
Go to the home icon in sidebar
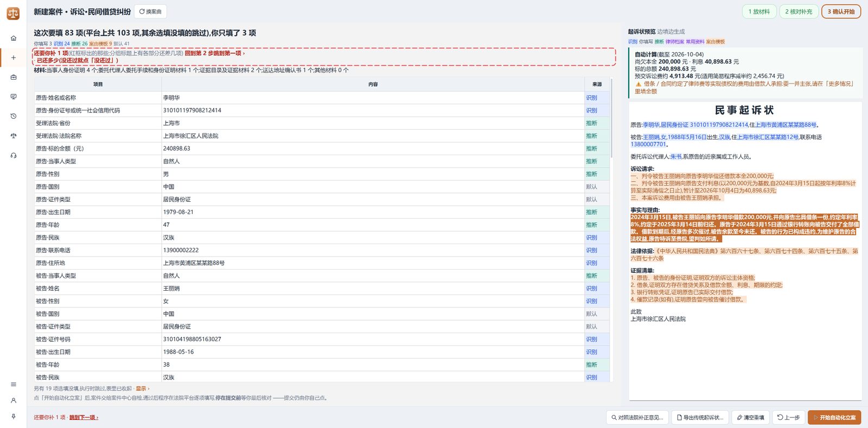click(14, 39)
